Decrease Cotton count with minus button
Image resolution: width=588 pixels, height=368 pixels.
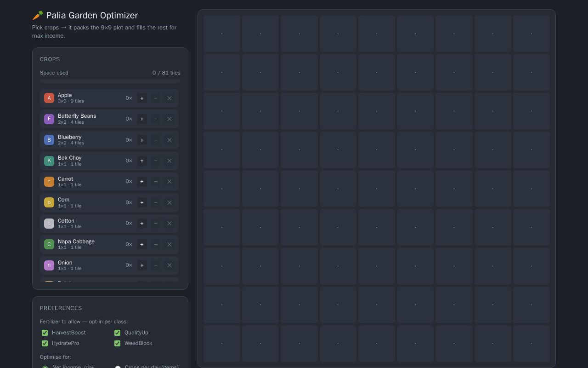point(156,223)
